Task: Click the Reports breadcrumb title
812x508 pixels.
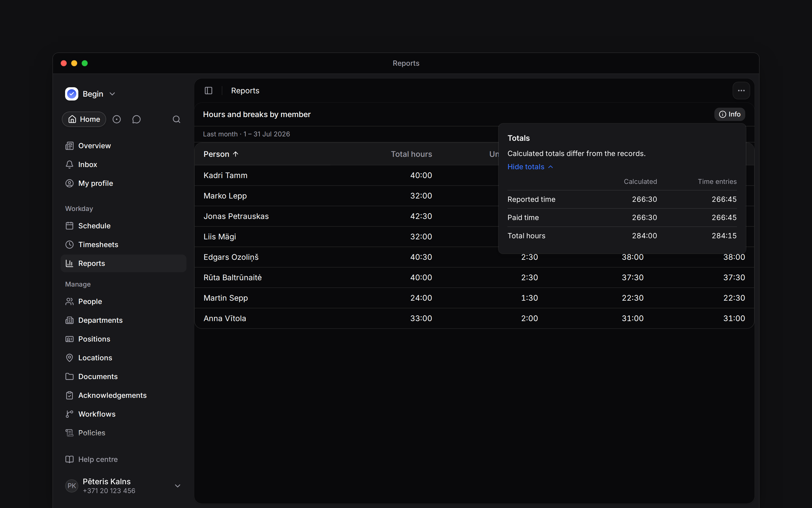Action: 245,91
